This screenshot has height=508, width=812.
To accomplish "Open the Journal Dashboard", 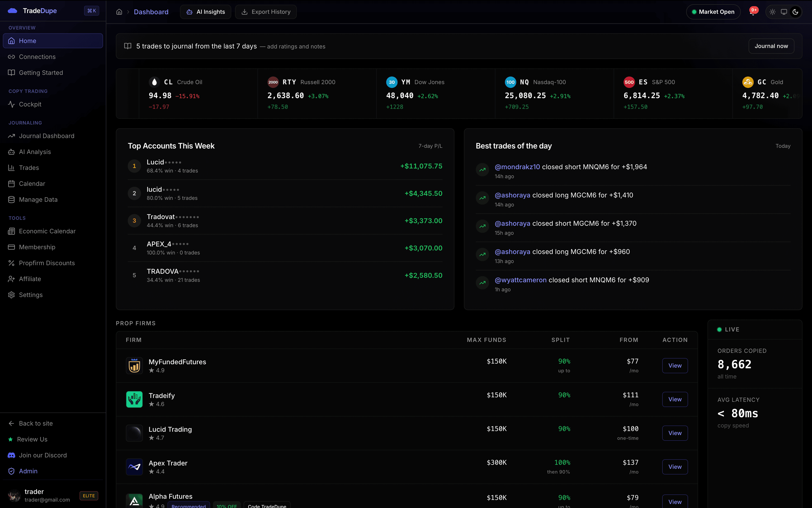I will coord(46,136).
